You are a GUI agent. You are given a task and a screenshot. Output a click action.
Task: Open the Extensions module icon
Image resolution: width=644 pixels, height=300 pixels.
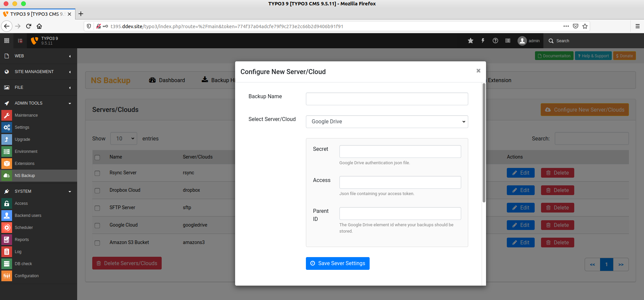(7, 164)
